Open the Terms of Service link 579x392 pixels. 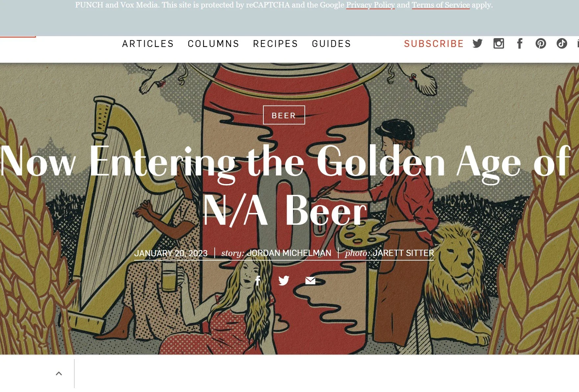[441, 5]
